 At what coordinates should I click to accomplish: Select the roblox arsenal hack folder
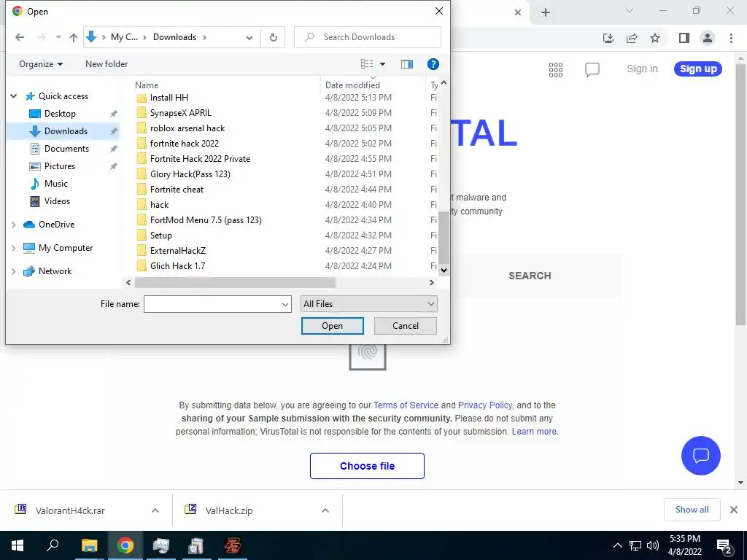(x=187, y=128)
